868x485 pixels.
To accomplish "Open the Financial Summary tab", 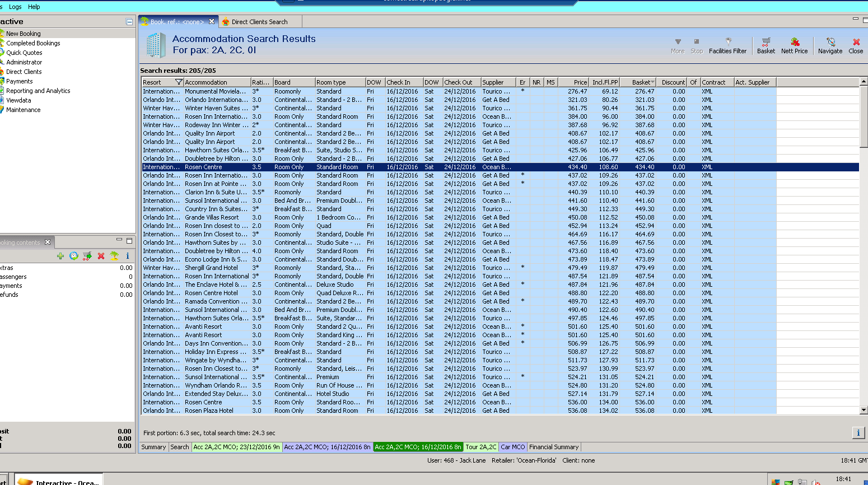I will pos(553,447).
